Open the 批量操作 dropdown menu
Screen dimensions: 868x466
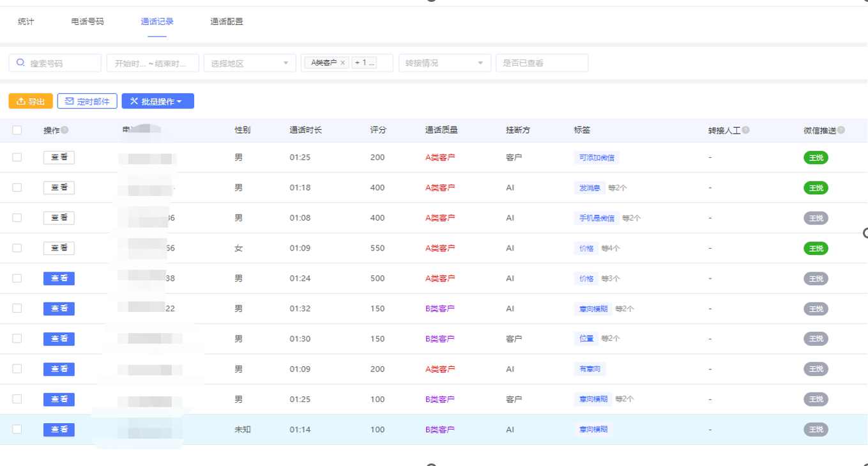[157, 101]
